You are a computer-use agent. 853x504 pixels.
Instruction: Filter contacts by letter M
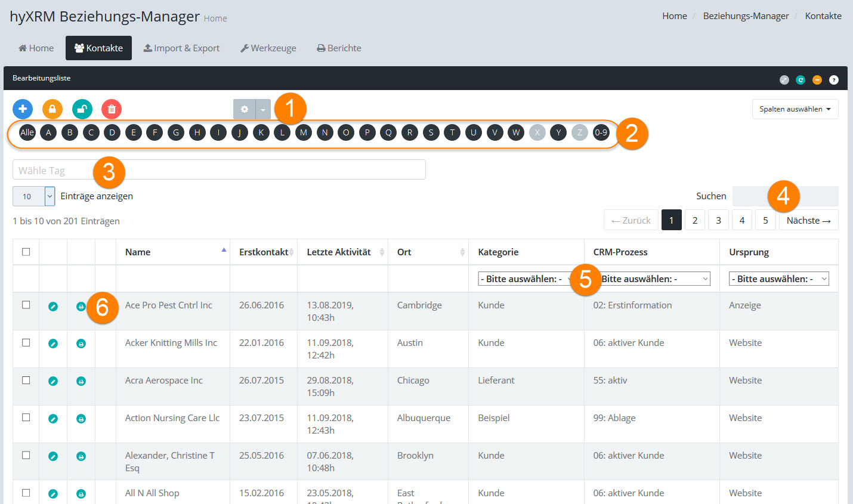click(x=304, y=132)
